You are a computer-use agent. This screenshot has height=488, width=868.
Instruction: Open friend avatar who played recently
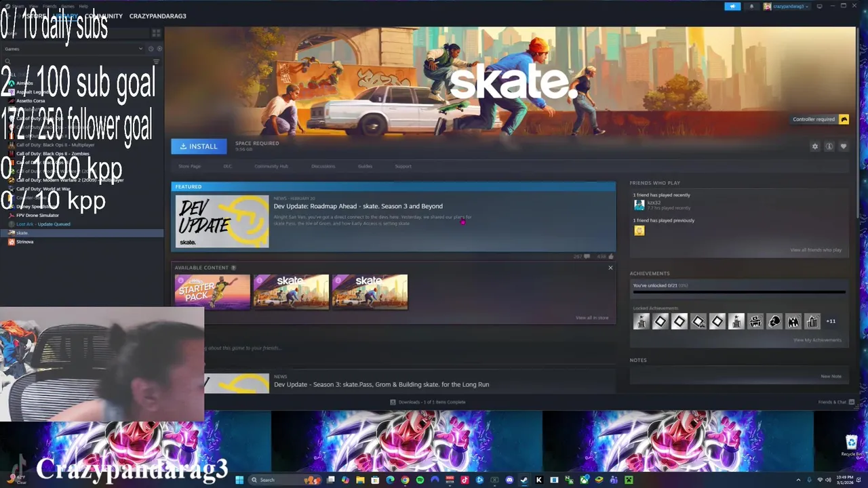pos(639,205)
